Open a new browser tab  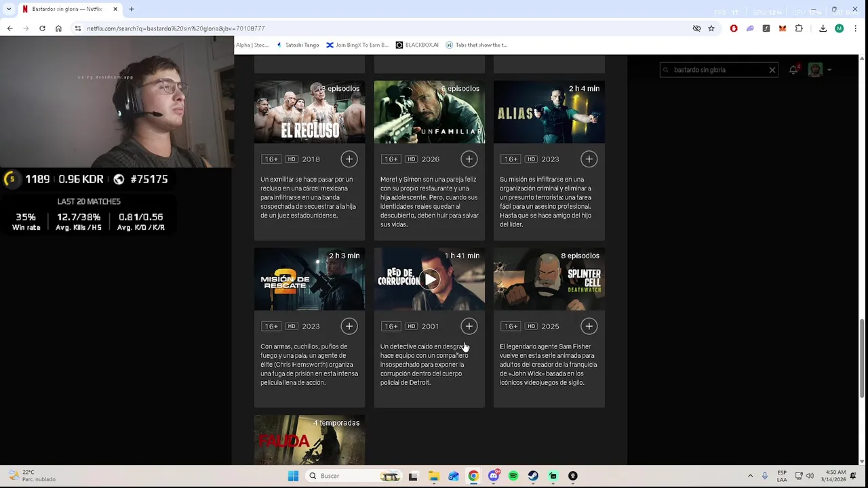click(x=132, y=9)
